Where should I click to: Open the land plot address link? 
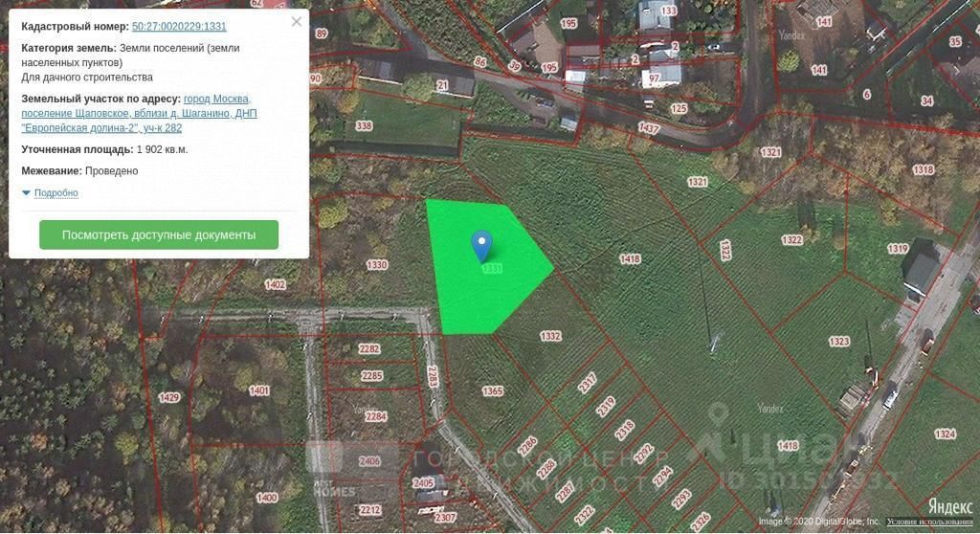point(139,113)
